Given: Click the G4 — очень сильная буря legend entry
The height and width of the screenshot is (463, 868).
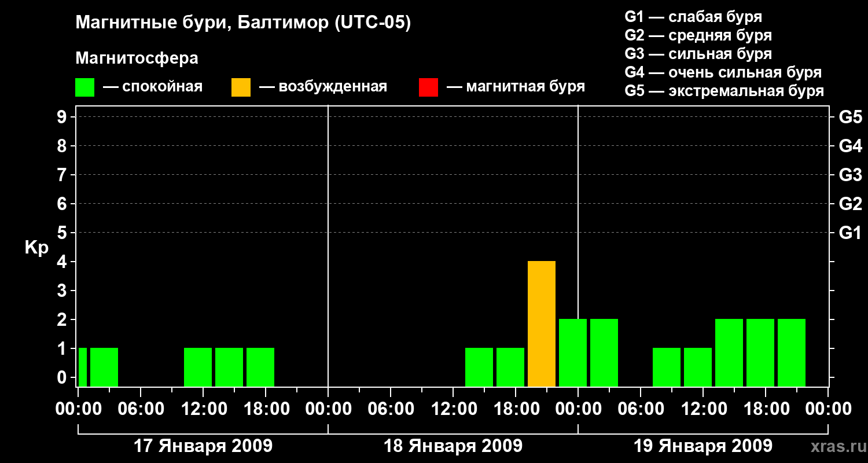Looking at the screenshot, I should tap(723, 72).
